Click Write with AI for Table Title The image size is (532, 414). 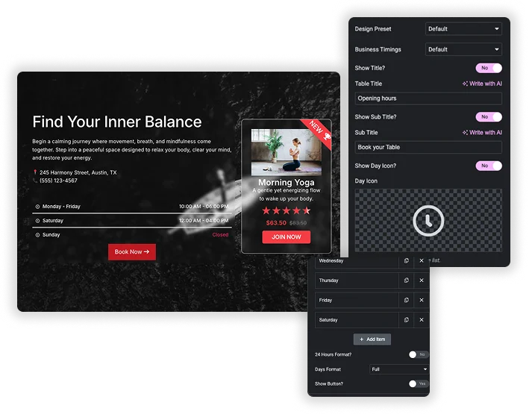pos(482,84)
